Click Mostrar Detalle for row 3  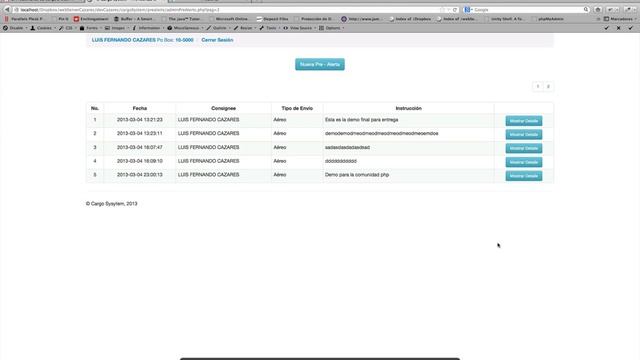tap(524, 148)
